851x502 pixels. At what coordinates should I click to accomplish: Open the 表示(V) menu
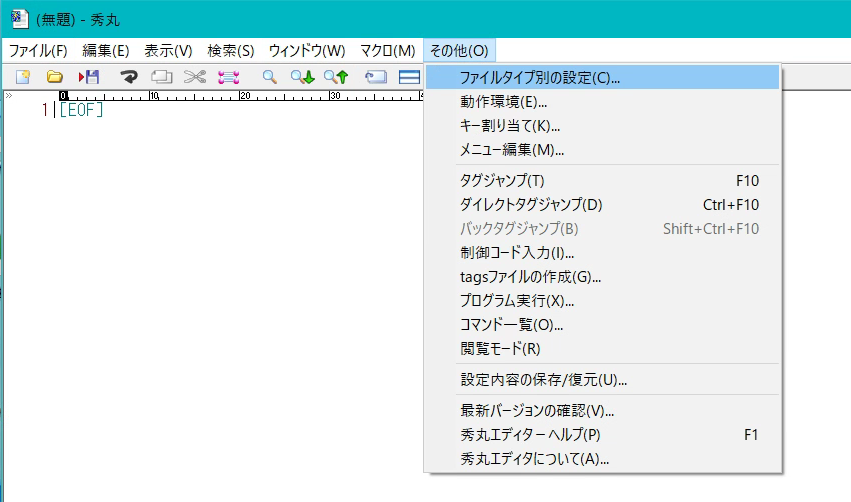pos(168,50)
